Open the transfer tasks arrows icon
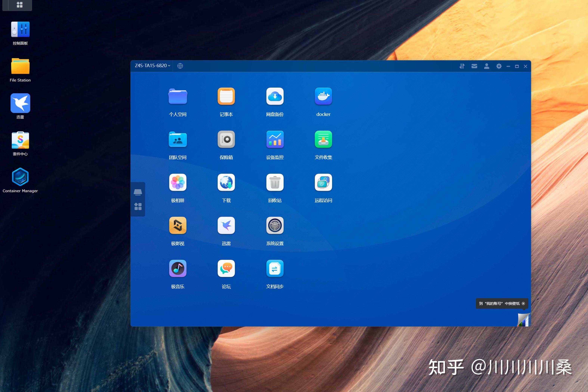 462,66
